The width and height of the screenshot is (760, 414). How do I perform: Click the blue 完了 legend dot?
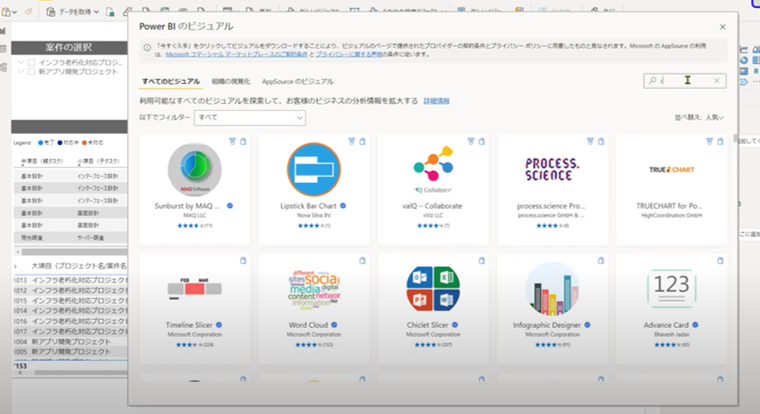(x=40, y=143)
